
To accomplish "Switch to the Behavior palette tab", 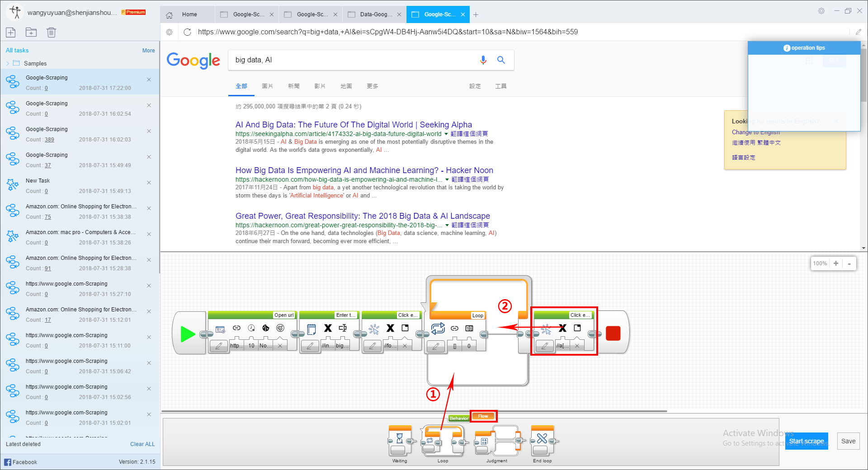I will coord(459,418).
